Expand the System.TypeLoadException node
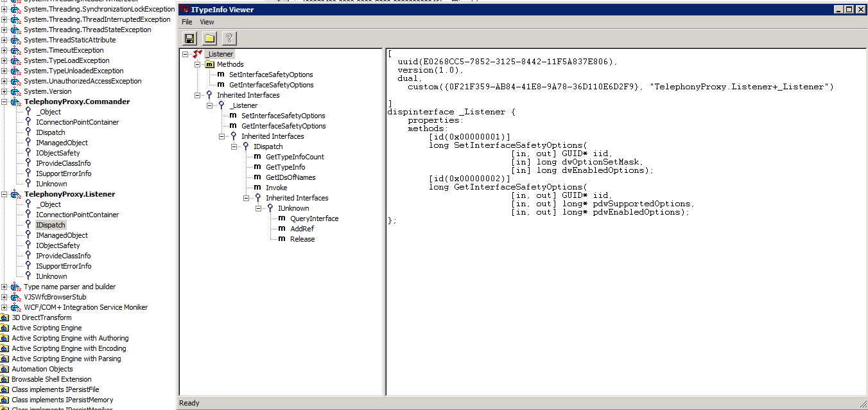868x410 pixels. pos(4,60)
